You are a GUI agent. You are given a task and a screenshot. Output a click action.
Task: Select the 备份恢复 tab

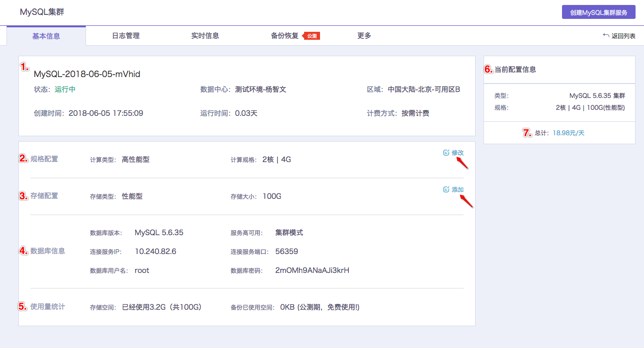coord(285,36)
